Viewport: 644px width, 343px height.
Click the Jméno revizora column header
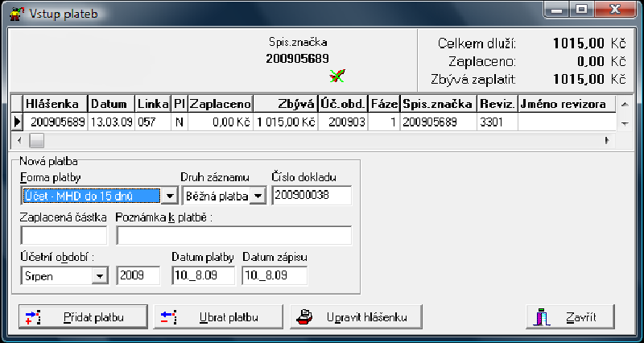[567, 104]
